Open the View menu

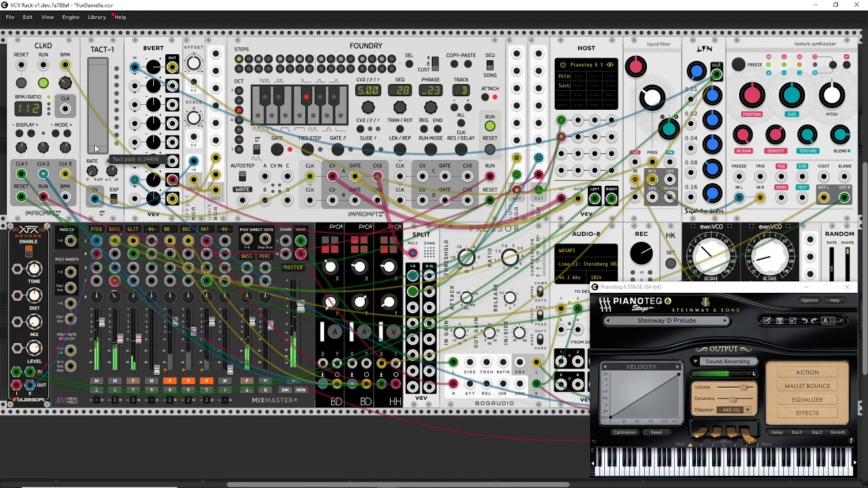47,17
